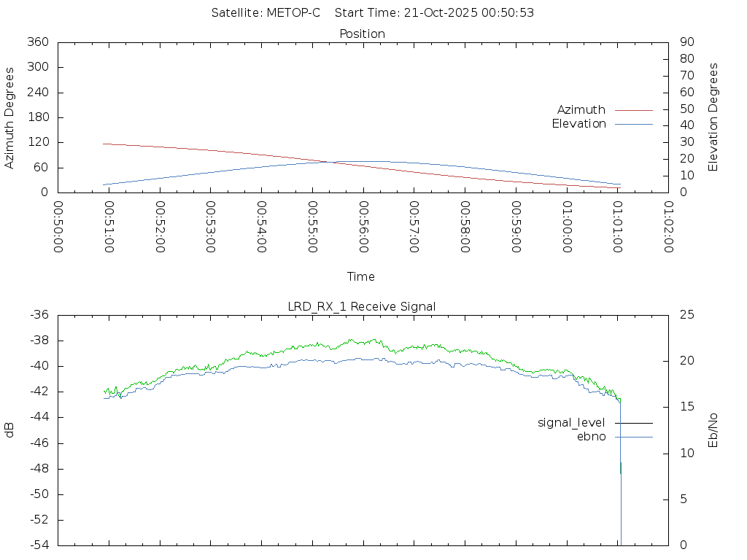Click the blue Elevation legend line sample
The height and width of the screenshot is (560, 747).
(633, 124)
